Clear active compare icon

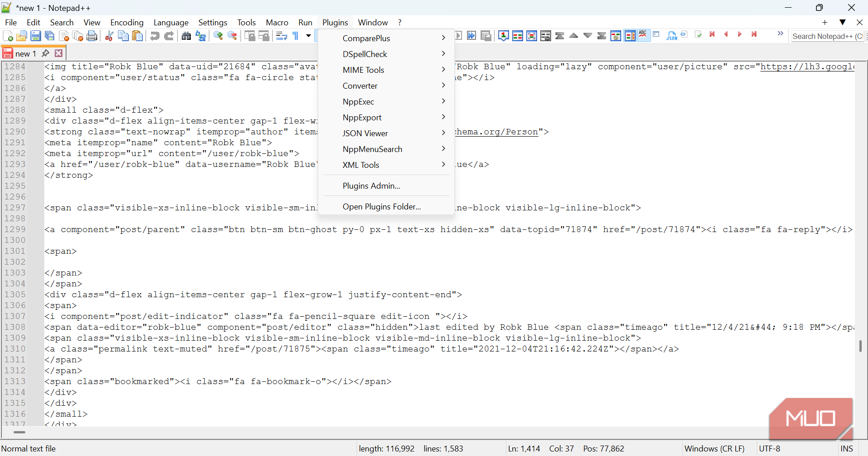click(x=546, y=36)
